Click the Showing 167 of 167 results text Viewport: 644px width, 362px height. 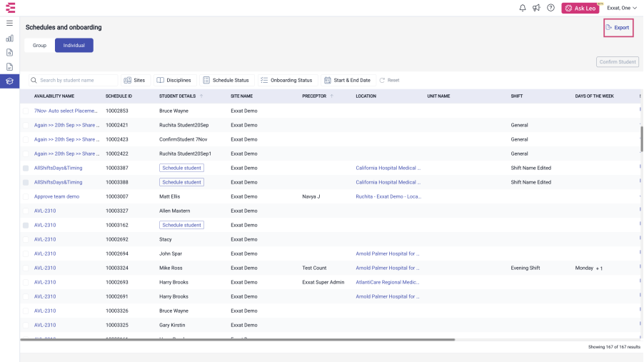point(614,347)
